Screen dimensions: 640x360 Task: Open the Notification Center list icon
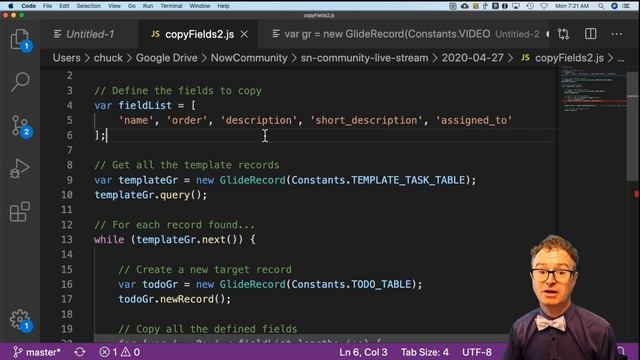(626, 6)
